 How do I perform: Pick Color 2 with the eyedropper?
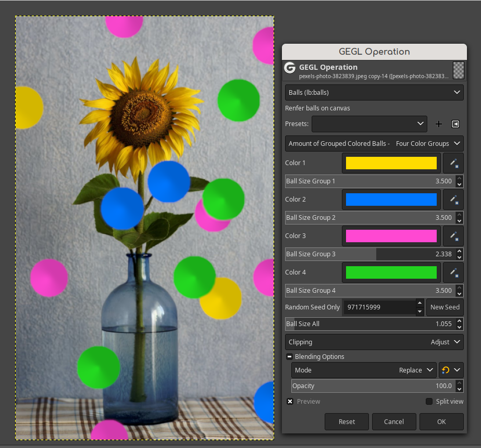(453, 200)
